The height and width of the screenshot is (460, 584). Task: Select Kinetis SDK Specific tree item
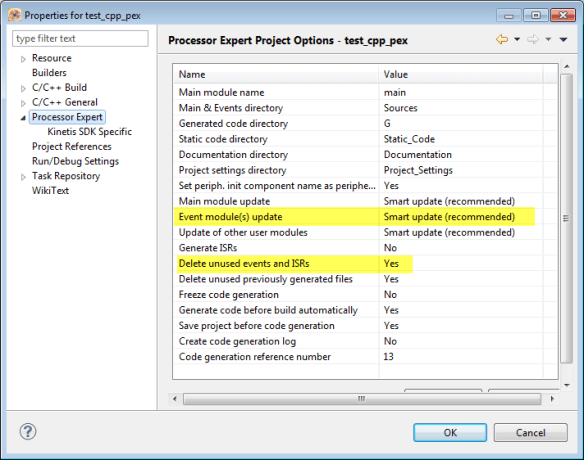click(x=89, y=131)
